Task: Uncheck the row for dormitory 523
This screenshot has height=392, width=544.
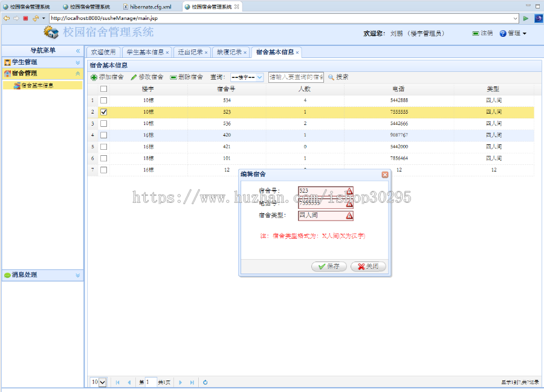Action: coord(103,112)
